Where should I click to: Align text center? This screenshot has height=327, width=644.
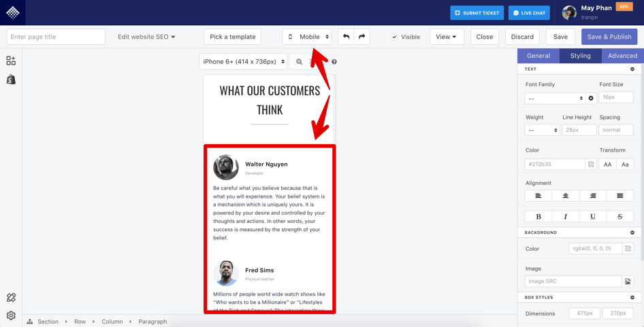tap(565, 196)
